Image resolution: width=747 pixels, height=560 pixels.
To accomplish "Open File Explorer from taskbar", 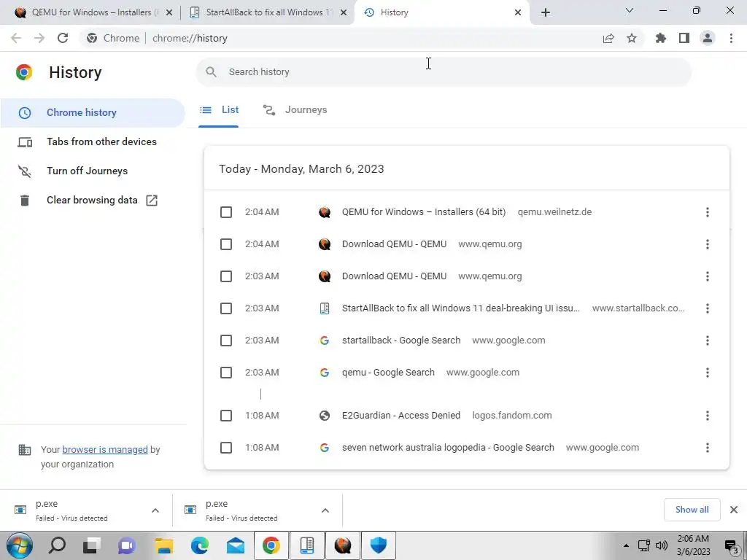I will 163,545.
